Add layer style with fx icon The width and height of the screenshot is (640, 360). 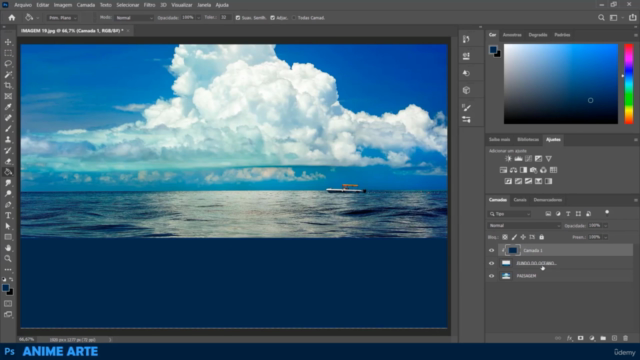click(x=569, y=338)
